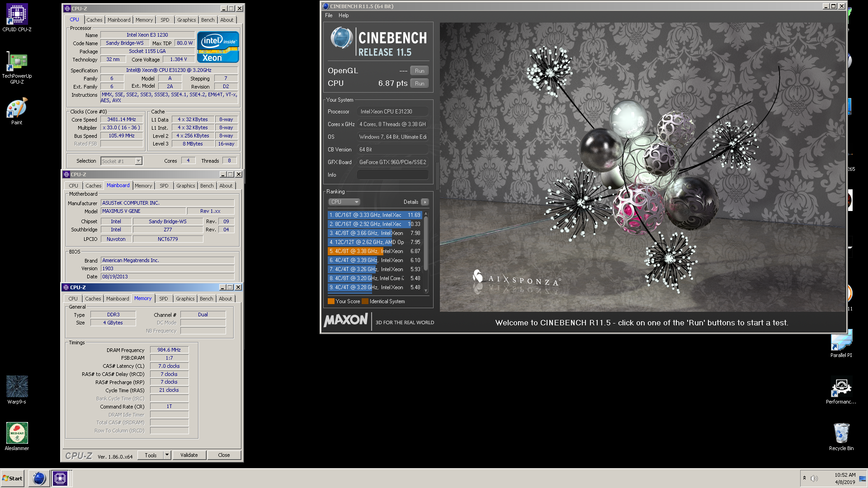868x488 pixels.
Task: Click the DRAM Frequency value 984.6 MHz
Action: point(169,350)
